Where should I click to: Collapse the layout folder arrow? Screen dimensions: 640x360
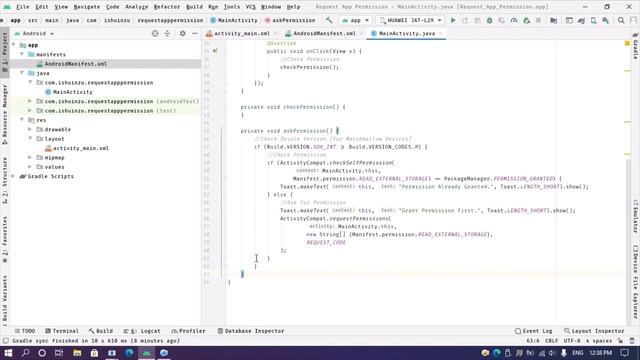coord(30,139)
